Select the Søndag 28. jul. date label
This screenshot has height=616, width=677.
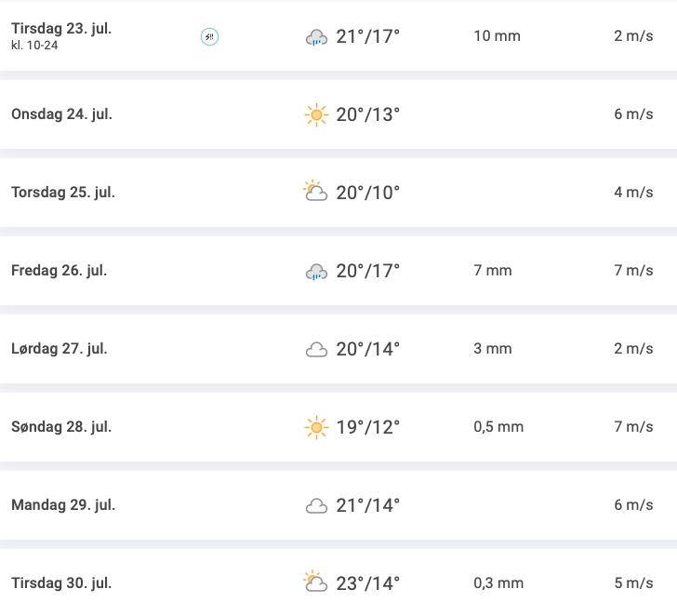coord(61,427)
